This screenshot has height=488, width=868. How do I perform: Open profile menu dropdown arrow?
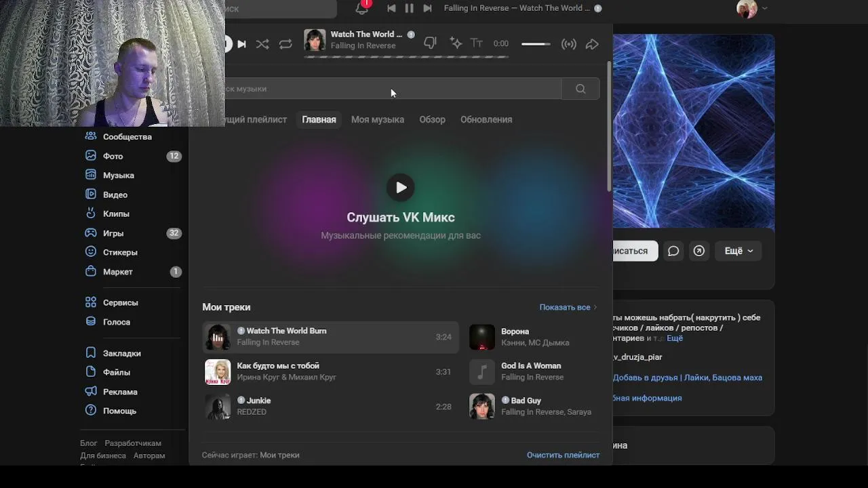point(765,9)
